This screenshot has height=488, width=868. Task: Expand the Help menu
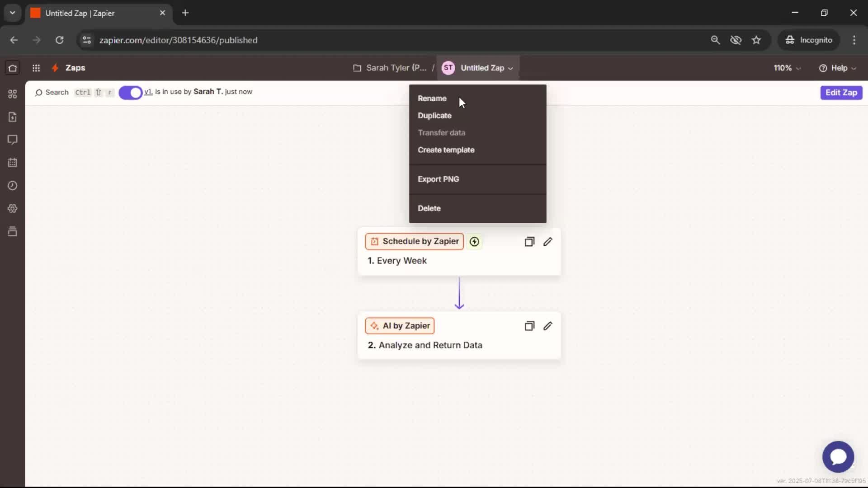coord(837,68)
